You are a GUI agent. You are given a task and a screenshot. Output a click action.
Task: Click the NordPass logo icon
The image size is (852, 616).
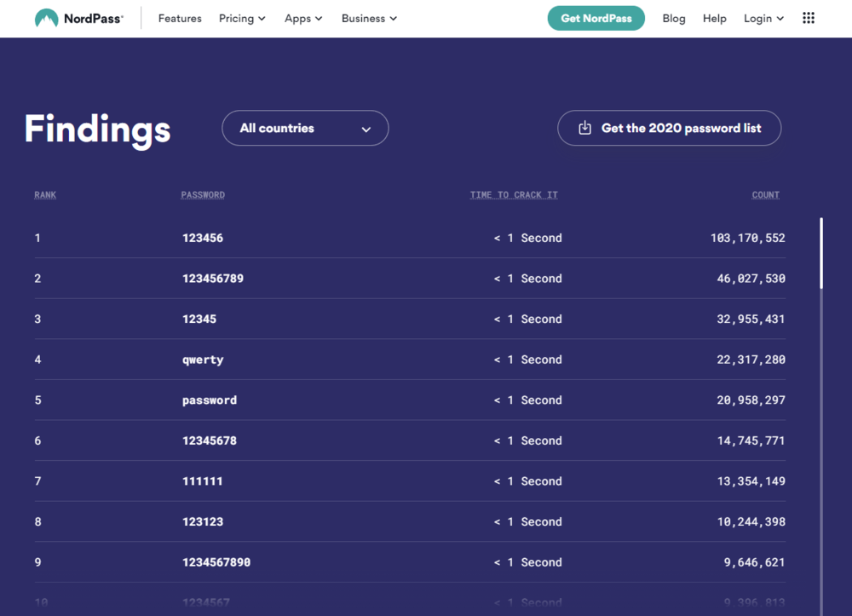click(46, 18)
